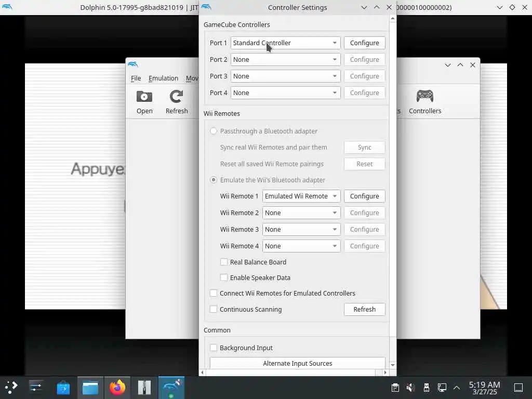The height and width of the screenshot is (399, 532).
Task: Select Passthrough a Bluetooth adapter
Action: [214, 131]
